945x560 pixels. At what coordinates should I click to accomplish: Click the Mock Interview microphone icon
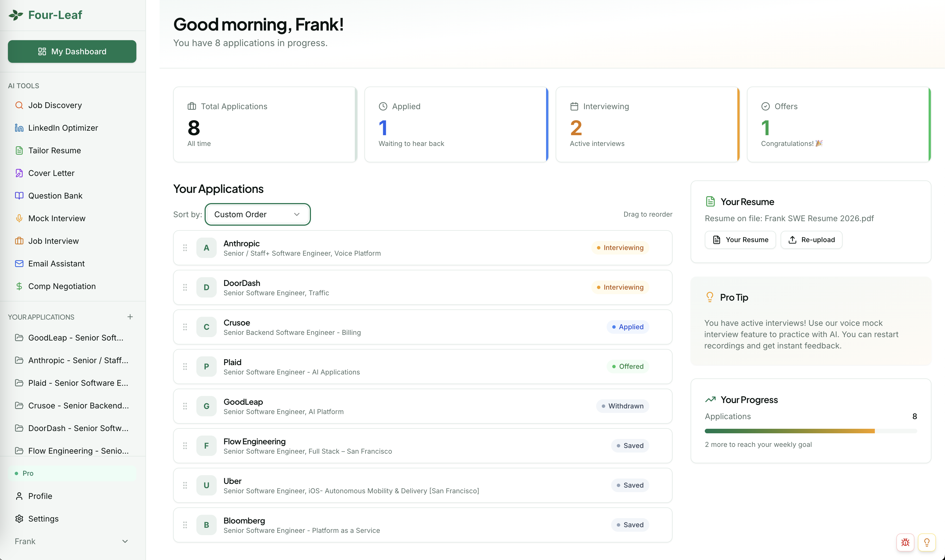pos(19,218)
